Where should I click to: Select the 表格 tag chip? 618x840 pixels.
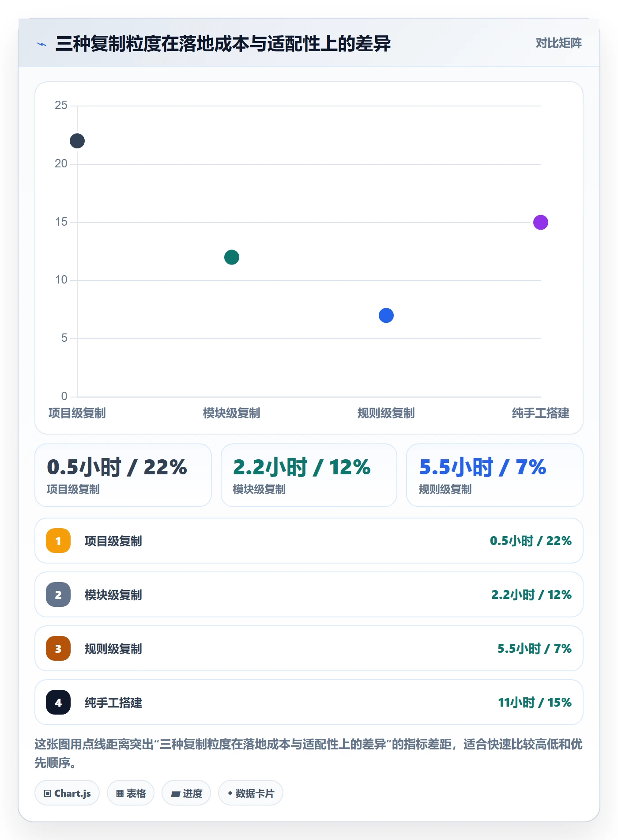click(x=131, y=793)
